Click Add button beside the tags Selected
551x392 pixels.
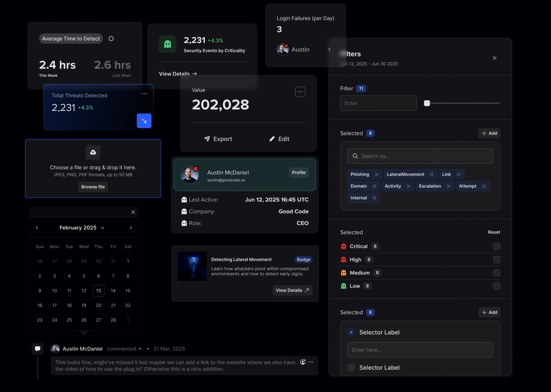coord(489,133)
